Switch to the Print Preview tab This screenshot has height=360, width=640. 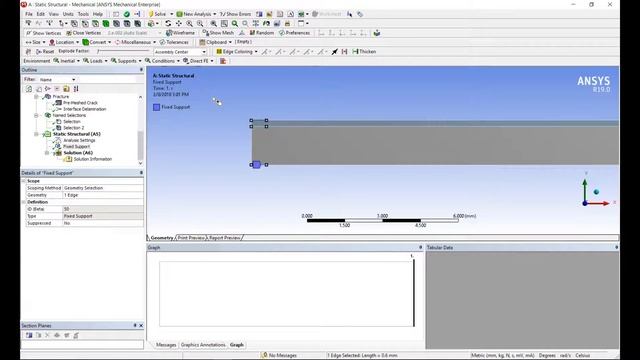[191, 238]
